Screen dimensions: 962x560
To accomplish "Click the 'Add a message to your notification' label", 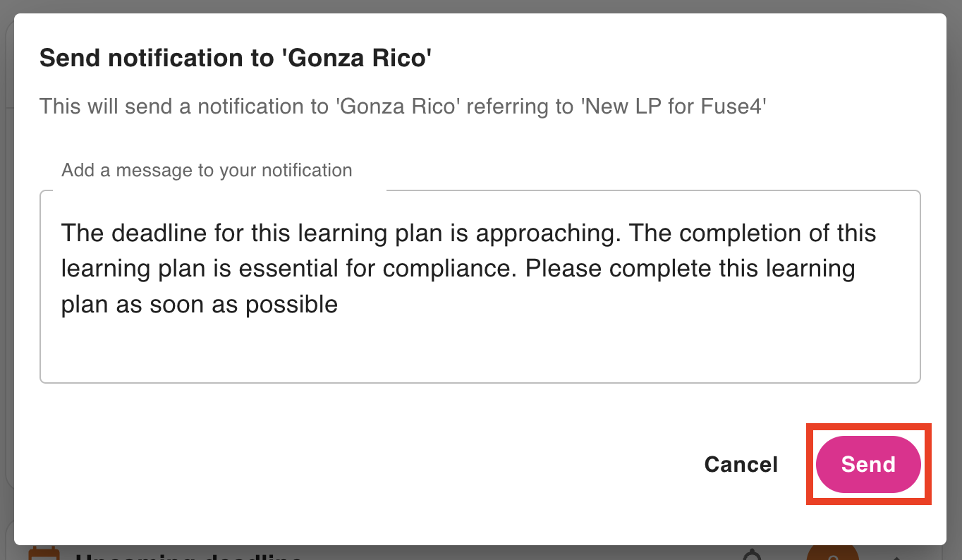I will [207, 170].
